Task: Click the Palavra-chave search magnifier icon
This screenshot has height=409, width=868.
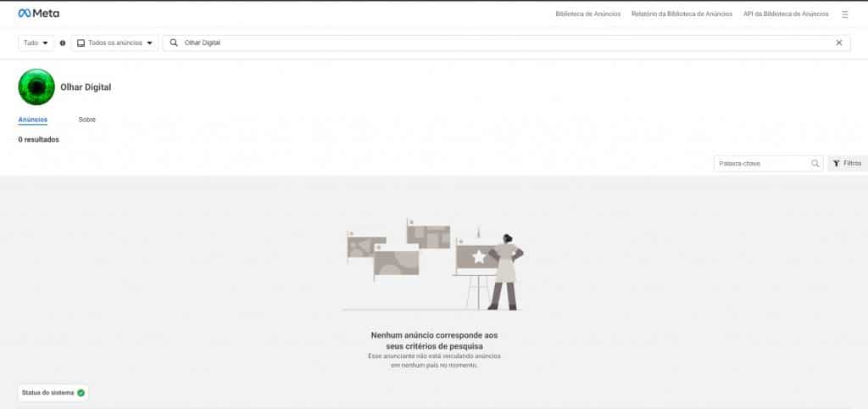Action: [815, 164]
